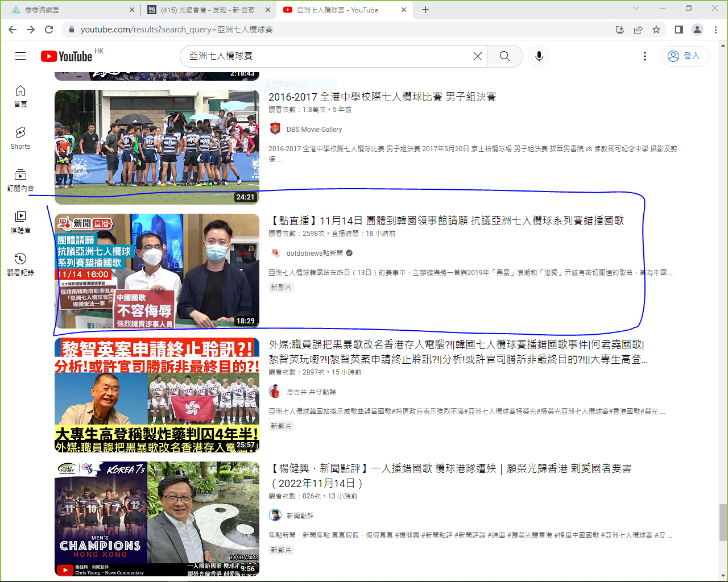
Task: Open the 新聞點評 channel
Action: (300, 516)
